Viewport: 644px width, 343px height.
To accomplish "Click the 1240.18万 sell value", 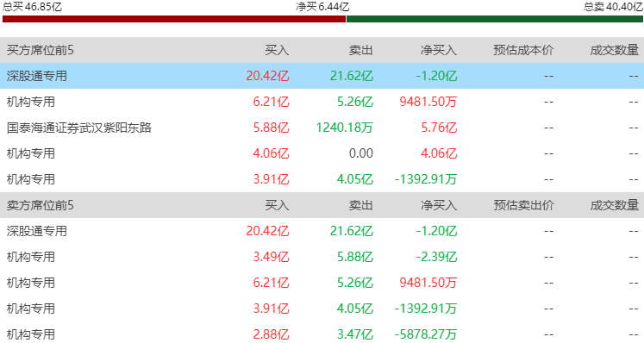I will point(344,128).
